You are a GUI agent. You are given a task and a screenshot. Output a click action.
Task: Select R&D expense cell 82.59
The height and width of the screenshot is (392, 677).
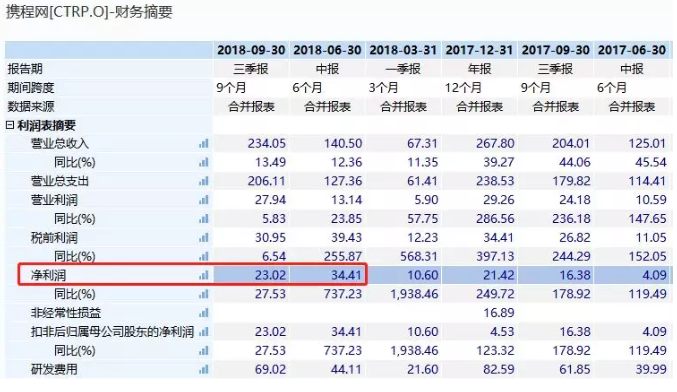[x=499, y=369]
